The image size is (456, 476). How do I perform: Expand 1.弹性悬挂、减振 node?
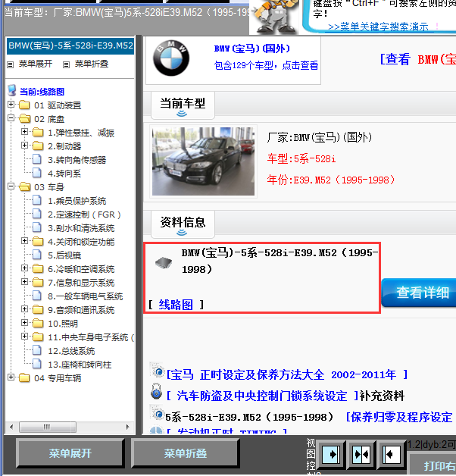click(x=24, y=132)
